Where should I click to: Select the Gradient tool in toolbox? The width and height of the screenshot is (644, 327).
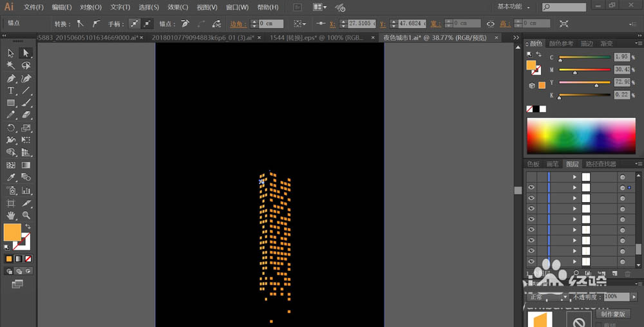coord(26,165)
